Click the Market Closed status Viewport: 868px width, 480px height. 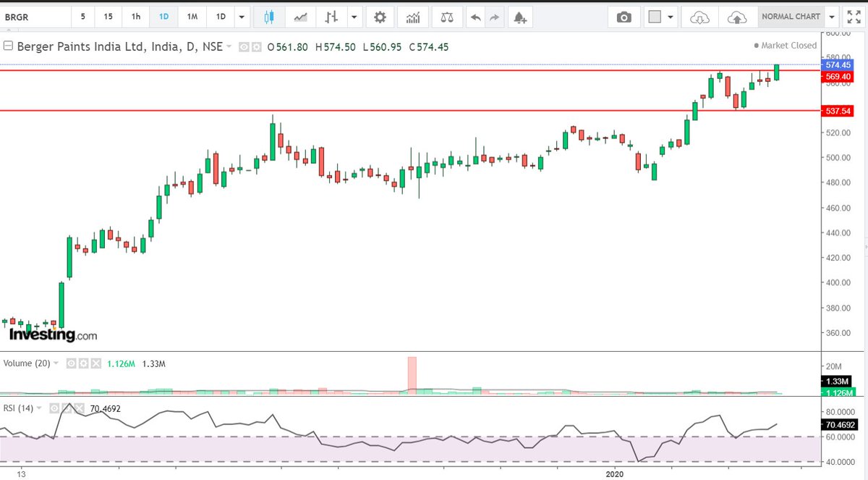785,45
